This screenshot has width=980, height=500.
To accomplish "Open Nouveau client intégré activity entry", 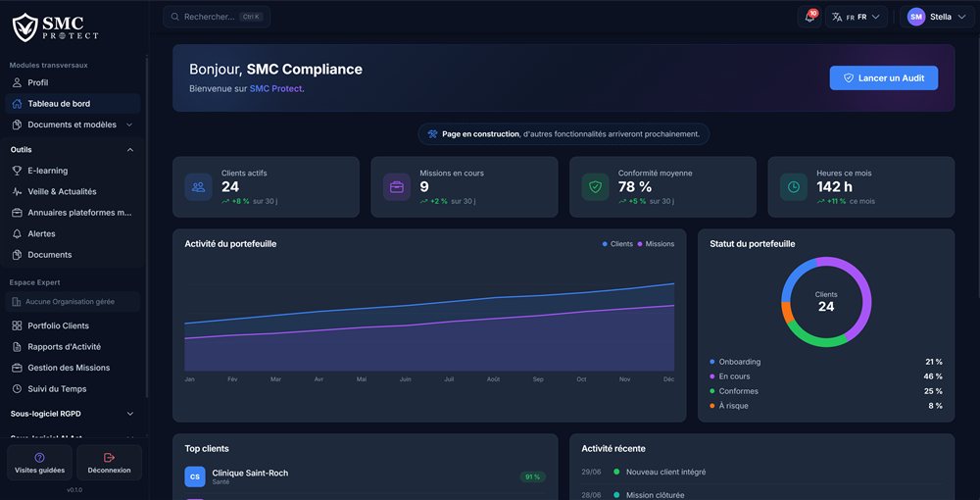I will pos(761,472).
